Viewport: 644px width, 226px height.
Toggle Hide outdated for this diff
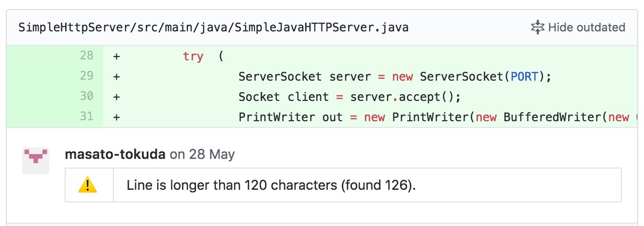tap(578, 27)
